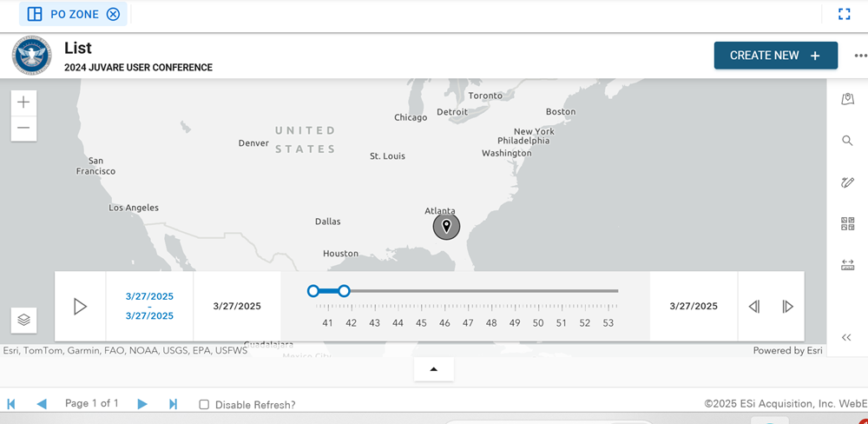Click the CREATE NEW button
Screen dimensions: 868x424
point(775,56)
